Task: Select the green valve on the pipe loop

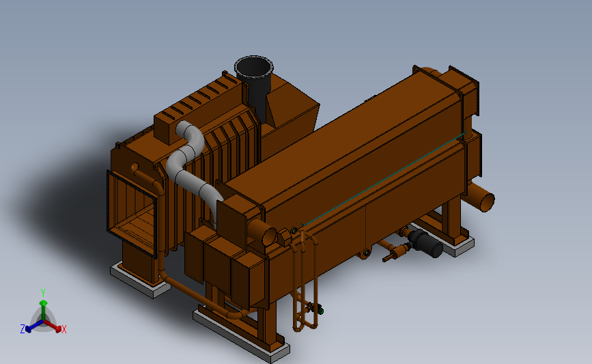Action: [320, 311]
